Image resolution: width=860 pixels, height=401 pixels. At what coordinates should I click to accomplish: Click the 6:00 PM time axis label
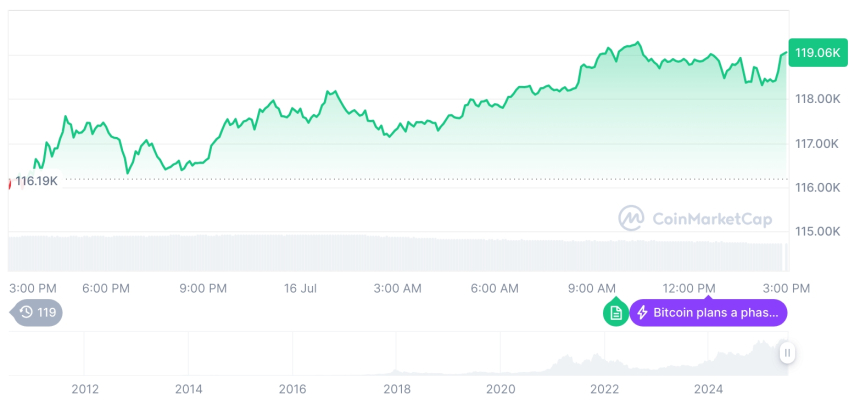pyautogui.click(x=106, y=288)
